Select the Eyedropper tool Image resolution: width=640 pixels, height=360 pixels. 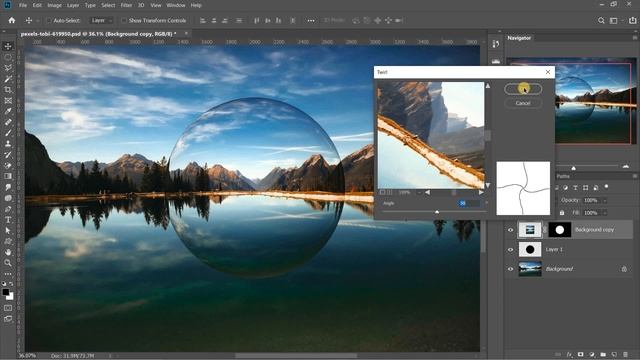pos(8,111)
